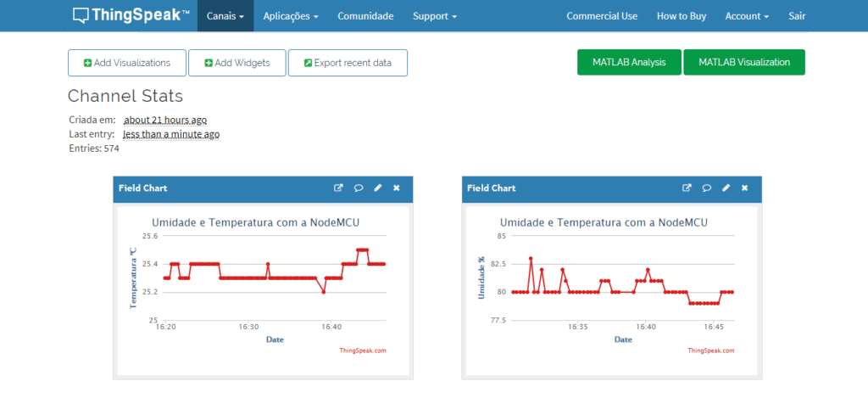Click the 83 humidity peak data point
This screenshot has width=868, height=398.
click(x=531, y=258)
